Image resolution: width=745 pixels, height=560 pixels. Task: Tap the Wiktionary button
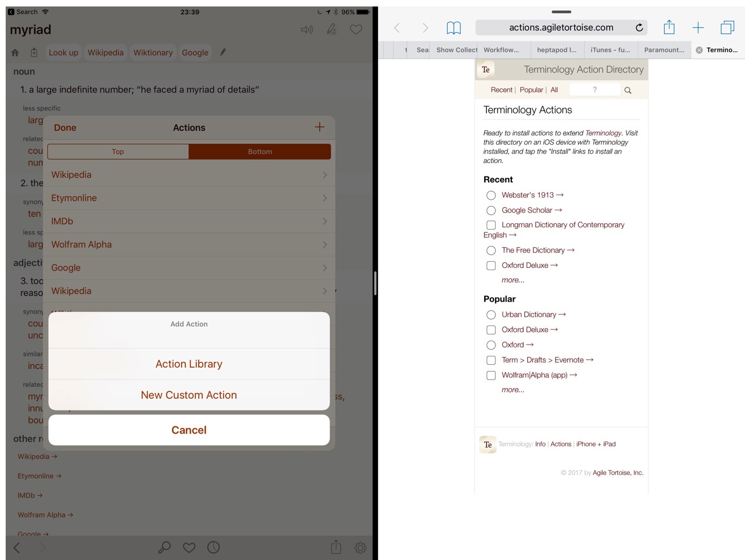(153, 52)
